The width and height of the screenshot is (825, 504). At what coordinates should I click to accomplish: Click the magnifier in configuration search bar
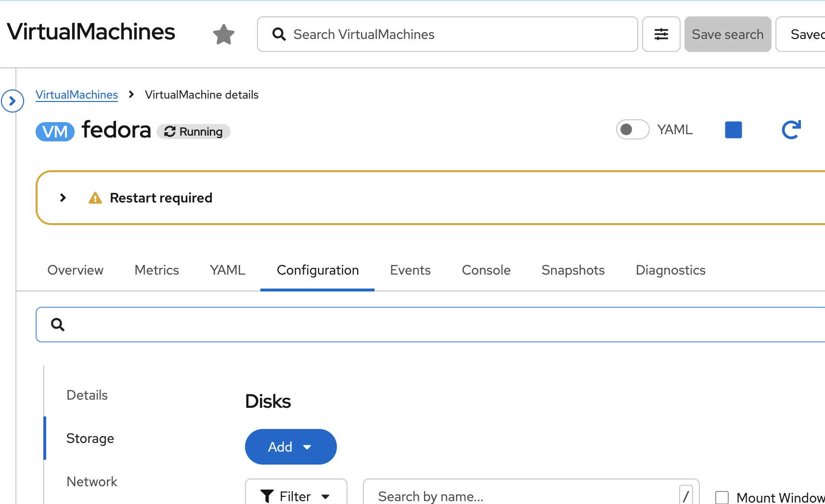(x=58, y=325)
